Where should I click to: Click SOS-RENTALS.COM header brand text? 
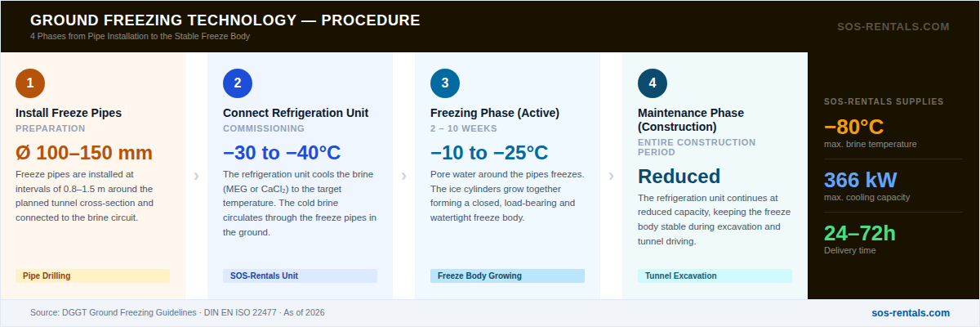tap(893, 26)
